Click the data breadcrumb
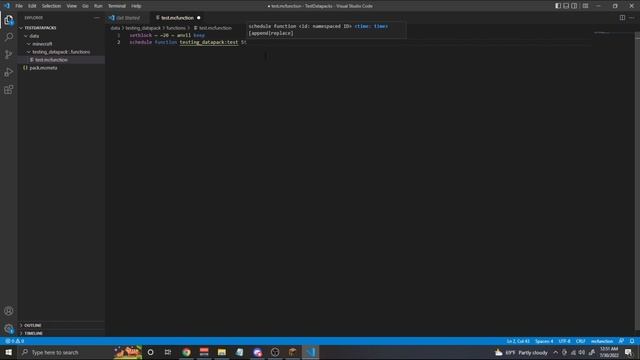Image resolution: width=640 pixels, height=360 pixels. 115,28
